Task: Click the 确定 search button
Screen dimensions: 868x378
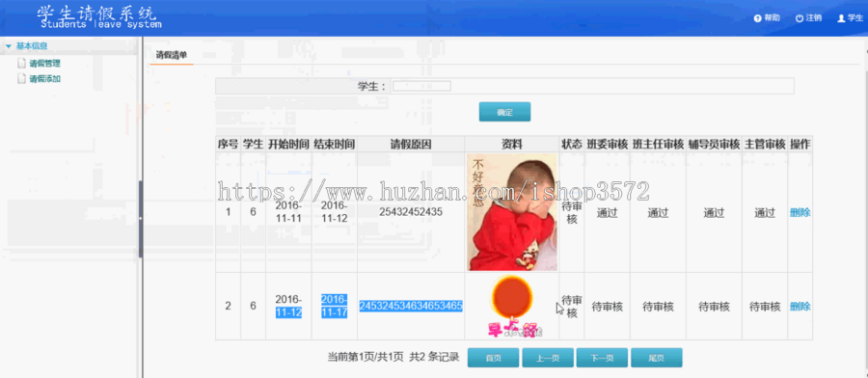Action: [x=504, y=112]
